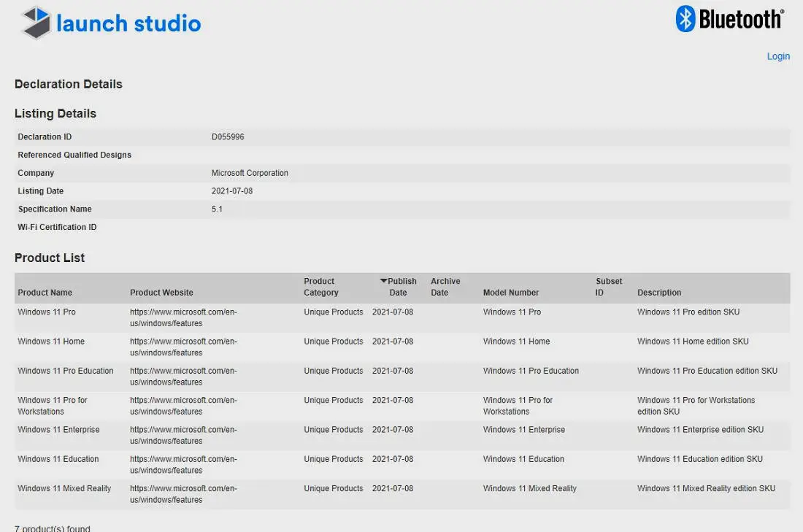Click the Declaration Details heading
The width and height of the screenshot is (803, 532).
tap(68, 84)
